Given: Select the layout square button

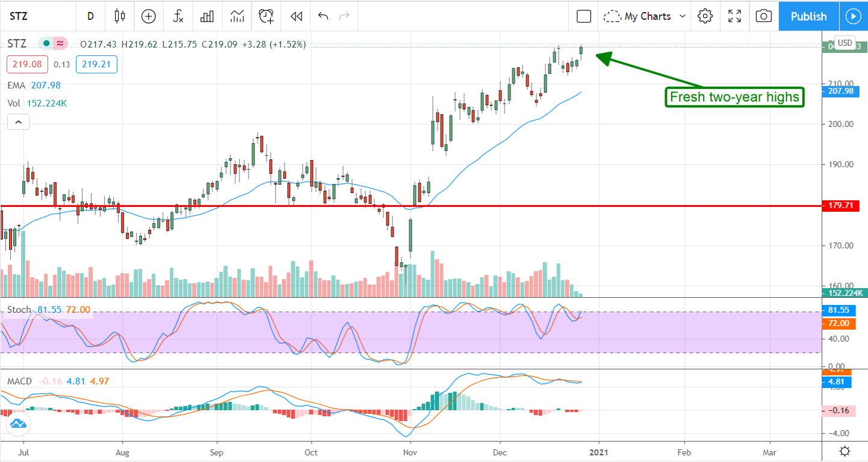Looking at the screenshot, I should pyautogui.click(x=583, y=16).
